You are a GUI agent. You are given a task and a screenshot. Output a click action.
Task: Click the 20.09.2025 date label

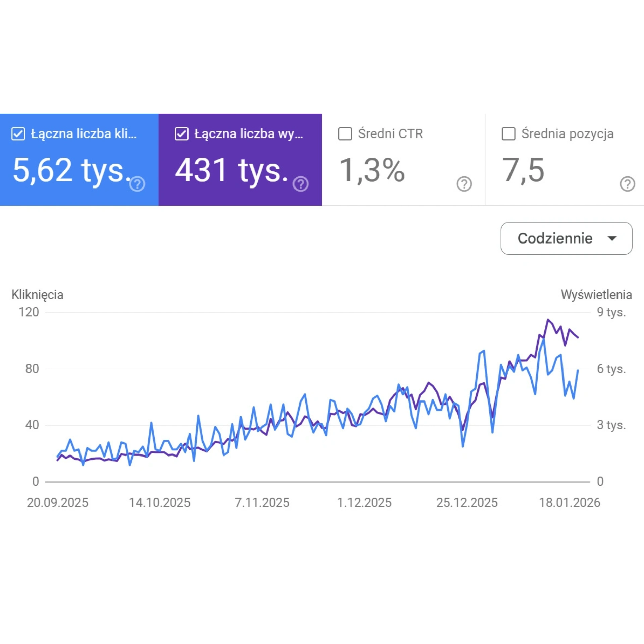(57, 503)
